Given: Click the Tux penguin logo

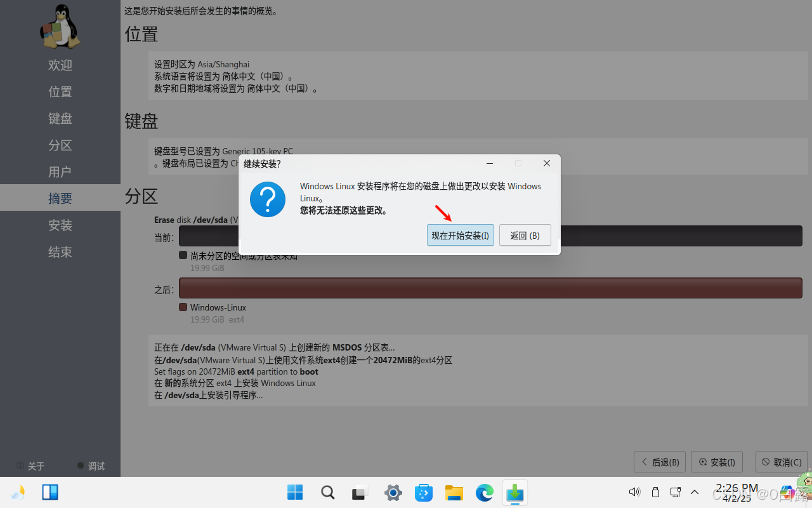Looking at the screenshot, I should 60,27.
